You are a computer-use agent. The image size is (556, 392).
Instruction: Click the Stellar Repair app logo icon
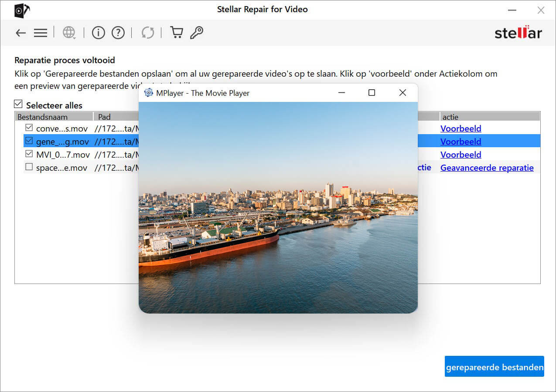point(22,10)
